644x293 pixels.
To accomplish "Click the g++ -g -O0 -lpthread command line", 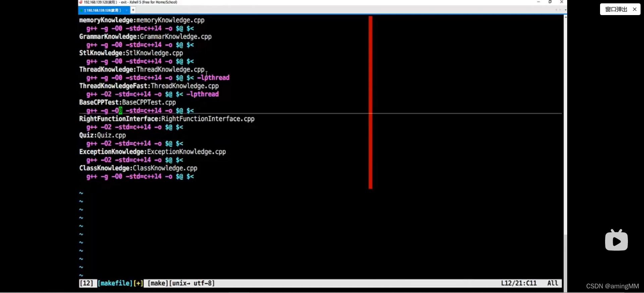I will click(x=158, y=78).
